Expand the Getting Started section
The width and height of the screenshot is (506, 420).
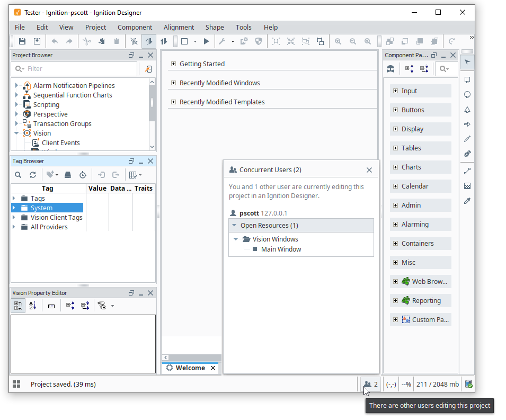pos(174,64)
